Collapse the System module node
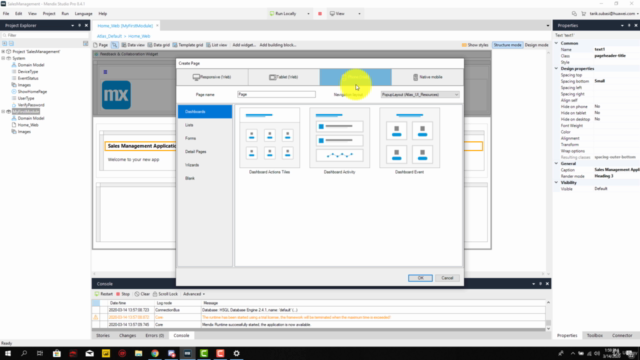Screen dimensions: 640x360 [x=3, y=58]
